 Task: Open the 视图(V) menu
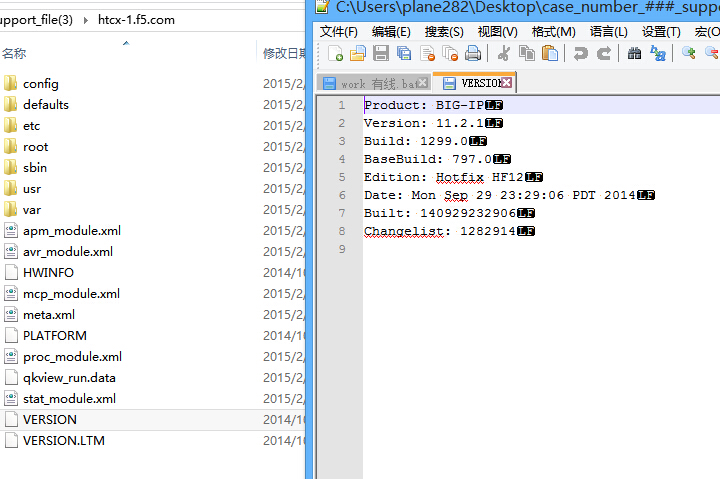point(497,32)
